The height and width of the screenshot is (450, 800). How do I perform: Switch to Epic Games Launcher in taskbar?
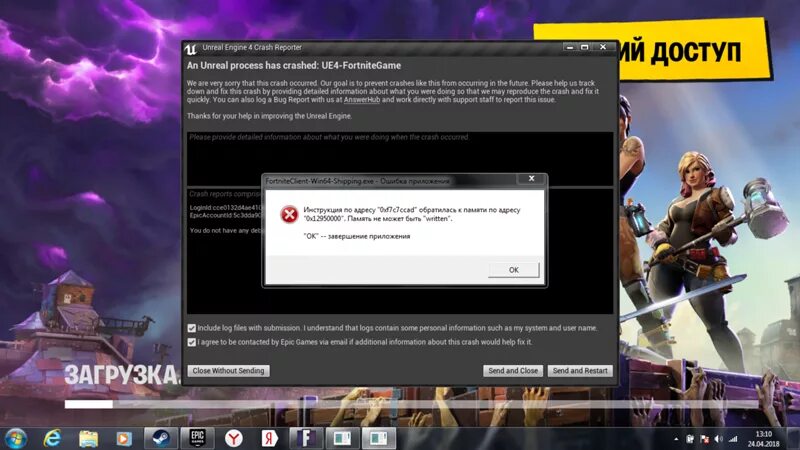(197, 438)
